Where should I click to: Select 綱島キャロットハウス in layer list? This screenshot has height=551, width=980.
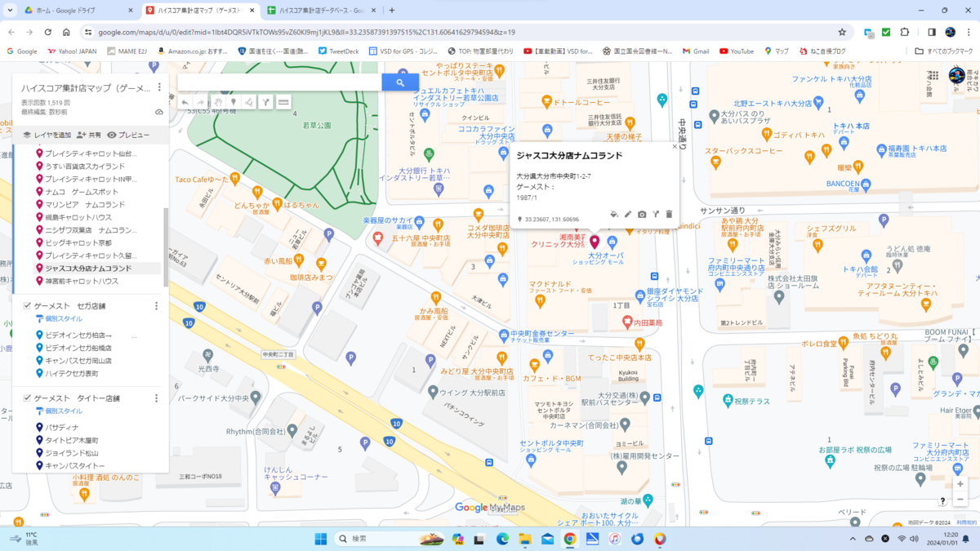click(78, 217)
